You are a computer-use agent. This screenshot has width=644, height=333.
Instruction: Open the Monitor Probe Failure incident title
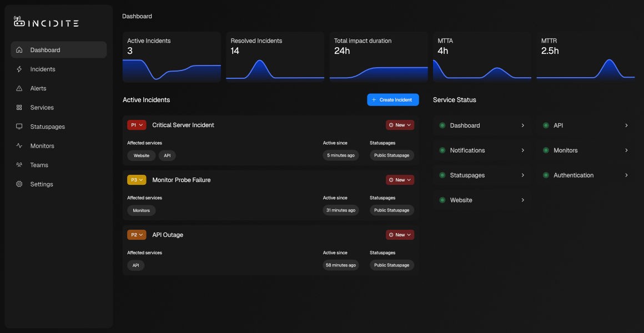click(x=181, y=180)
